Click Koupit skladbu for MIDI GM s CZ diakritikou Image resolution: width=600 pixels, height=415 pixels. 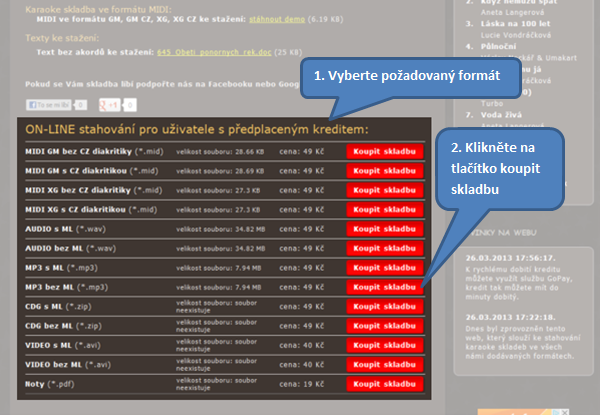click(x=385, y=171)
